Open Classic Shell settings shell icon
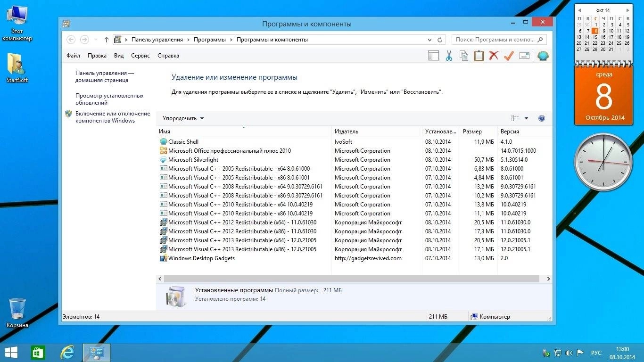This screenshot has width=644, height=362. (543, 56)
